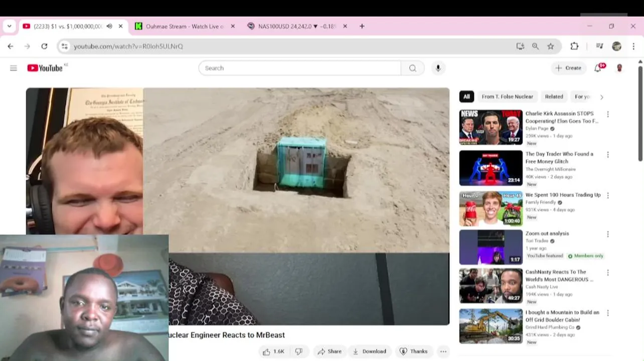The width and height of the screenshot is (644, 361).
Task: Select the Related filter chip
Action: pos(554,97)
